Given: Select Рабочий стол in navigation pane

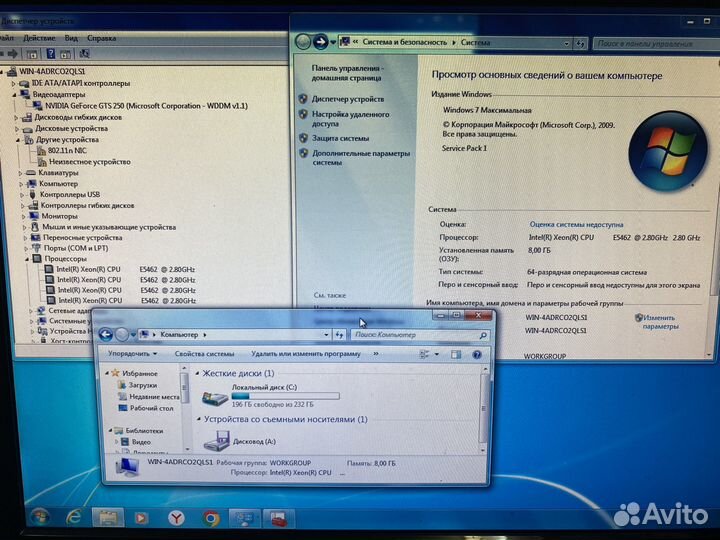Looking at the screenshot, I should pyautogui.click(x=151, y=408).
